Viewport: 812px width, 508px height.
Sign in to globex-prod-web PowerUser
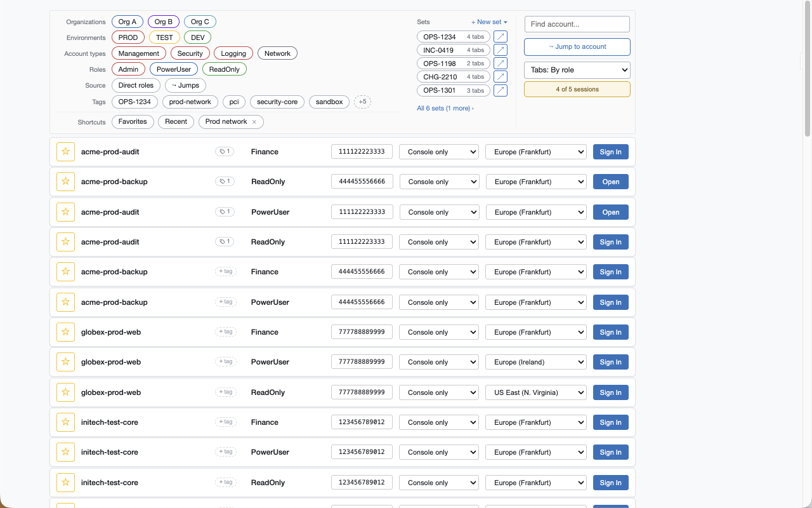point(611,362)
